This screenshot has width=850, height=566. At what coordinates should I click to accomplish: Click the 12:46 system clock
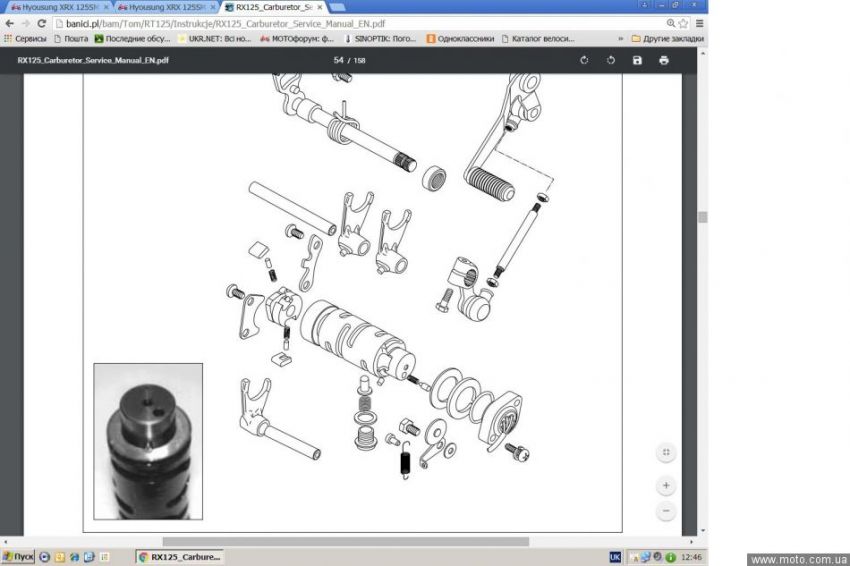tap(691, 557)
